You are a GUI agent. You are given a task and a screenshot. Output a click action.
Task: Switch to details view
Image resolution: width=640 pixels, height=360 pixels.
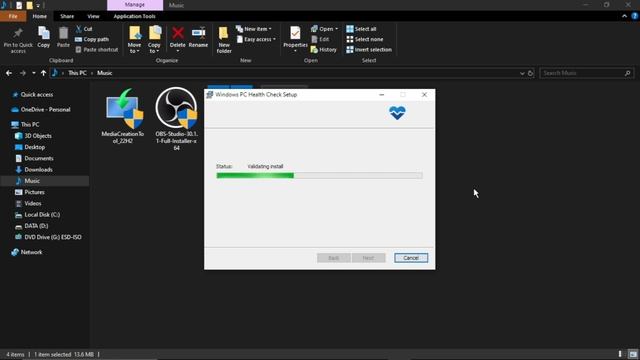pos(620,354)
